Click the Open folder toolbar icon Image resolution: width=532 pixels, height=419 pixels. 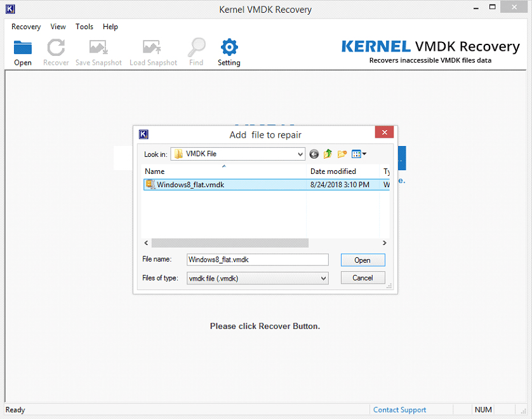pyautogui.click(x=23, y=48)
